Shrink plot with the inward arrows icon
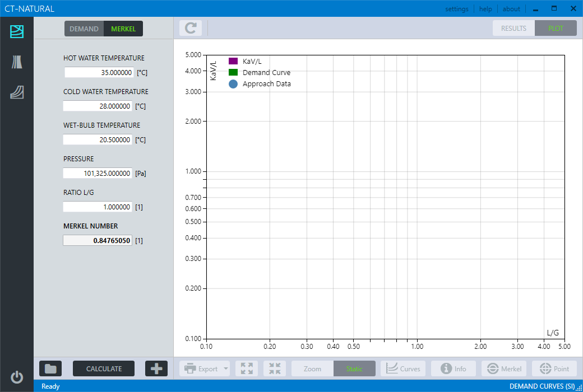 (275, 368)
